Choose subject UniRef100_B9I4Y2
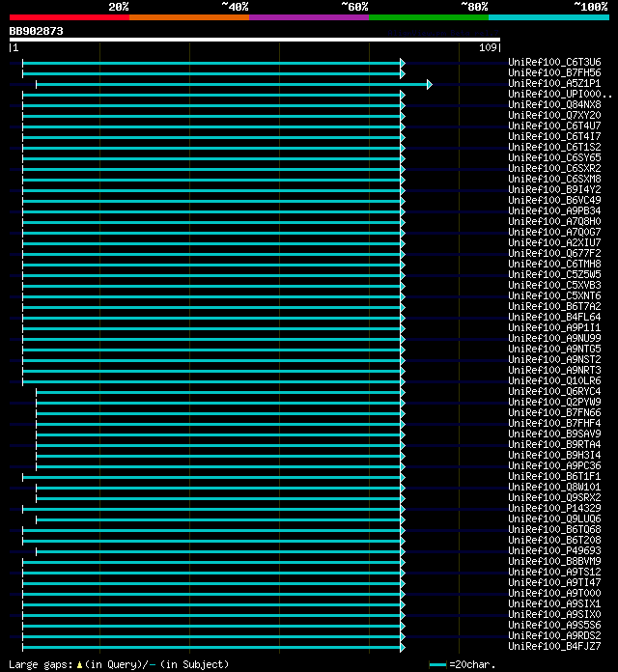618x672 pixels. pyautogui.click(x=554, y=189)
